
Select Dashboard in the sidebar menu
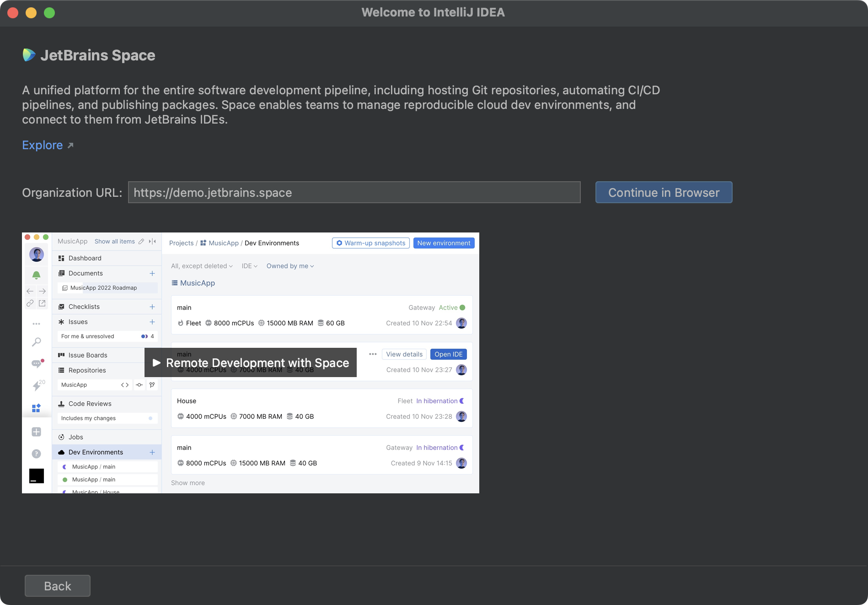pos(85,258)
